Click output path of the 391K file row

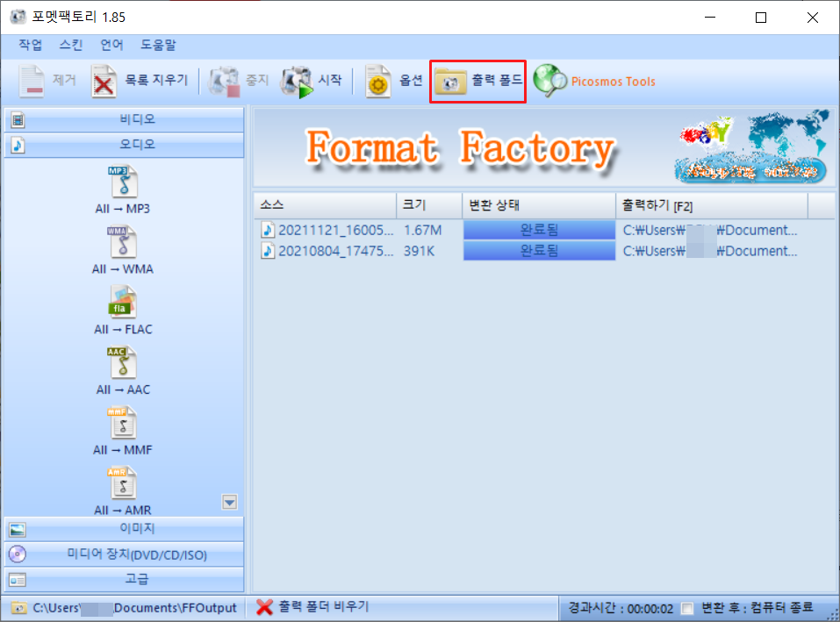click(710, 251)
